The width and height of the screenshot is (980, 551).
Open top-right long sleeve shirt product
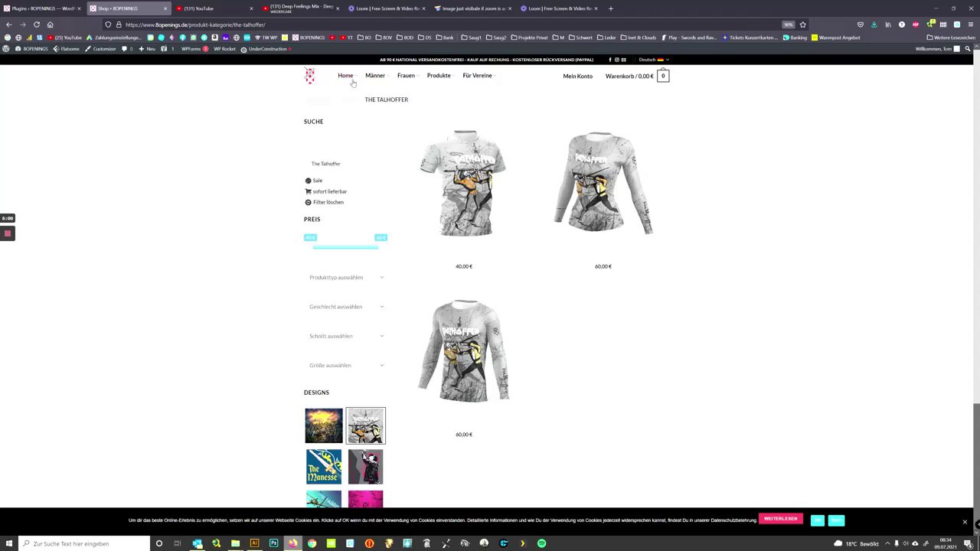click(x=603, y=184)
